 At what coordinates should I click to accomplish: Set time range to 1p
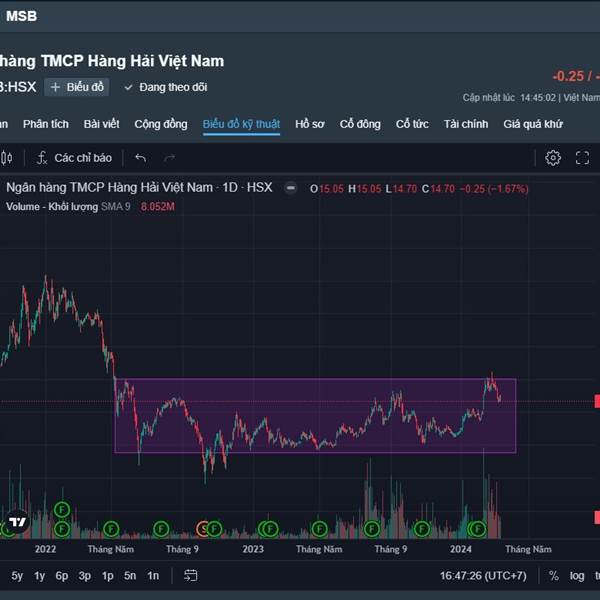(x=108, y=576)
